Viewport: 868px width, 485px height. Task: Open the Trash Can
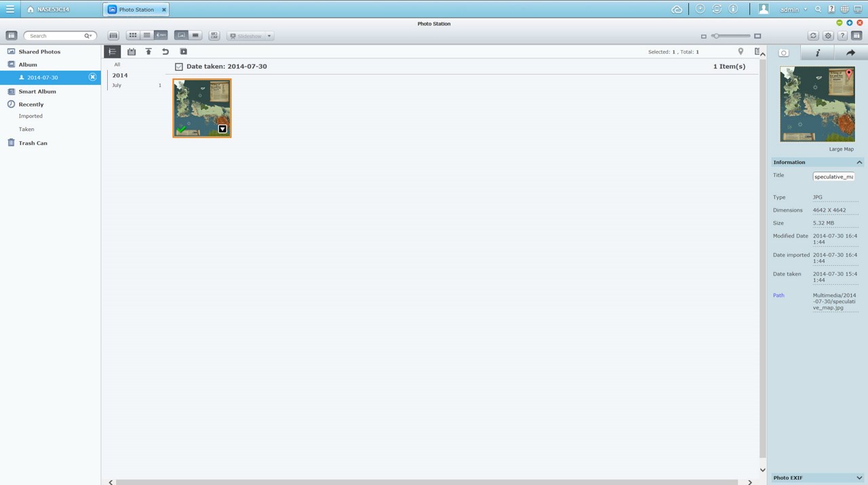tap(33, 143)
